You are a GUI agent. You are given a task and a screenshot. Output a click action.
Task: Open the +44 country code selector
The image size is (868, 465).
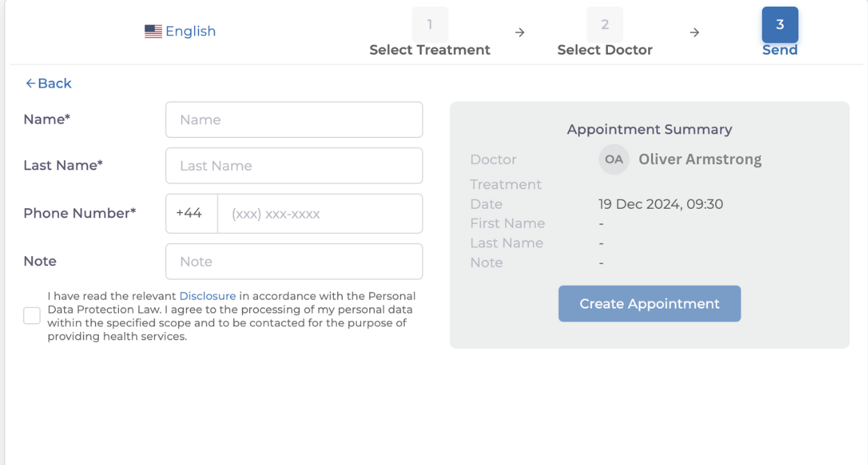tap(191, 214)
